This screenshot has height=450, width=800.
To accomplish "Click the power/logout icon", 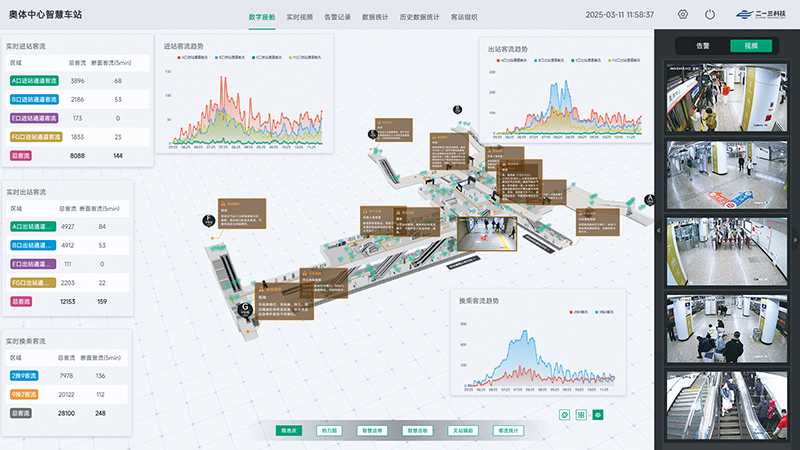I will coord(710,15).
